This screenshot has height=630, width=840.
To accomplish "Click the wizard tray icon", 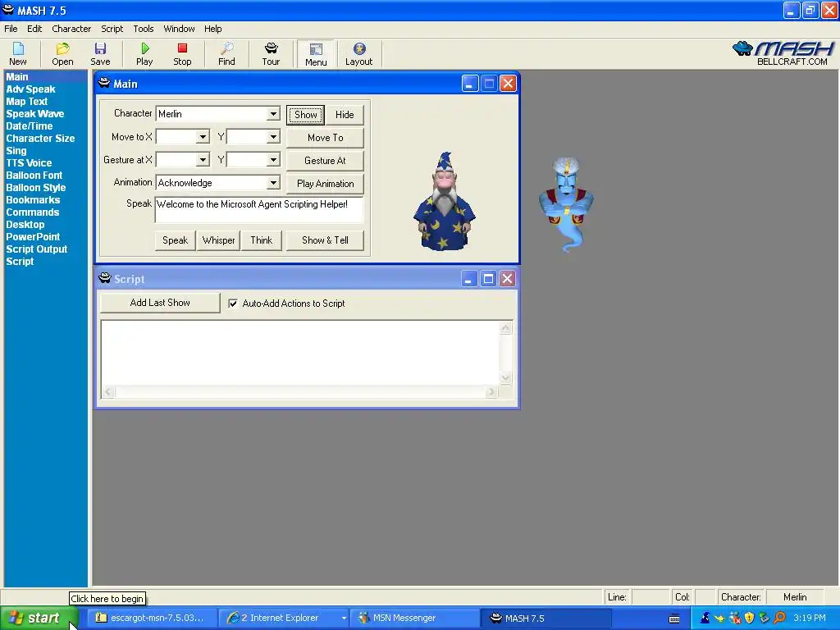I will [x=705, y=618].
